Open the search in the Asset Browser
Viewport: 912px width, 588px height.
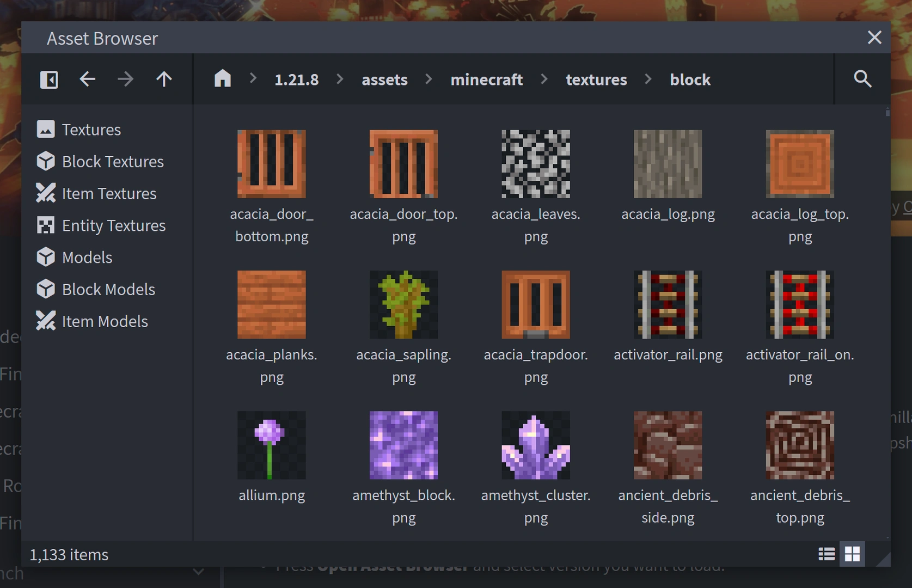(x=862, y=79)
